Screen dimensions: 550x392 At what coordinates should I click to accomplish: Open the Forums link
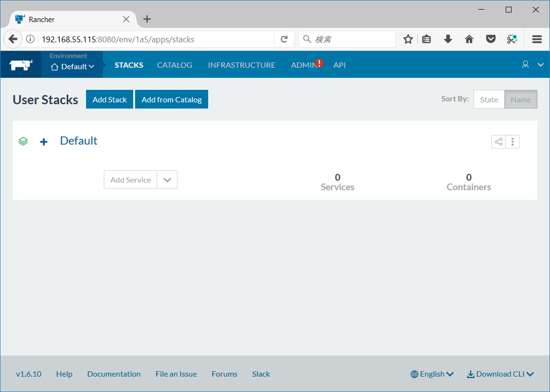(225, 374)
